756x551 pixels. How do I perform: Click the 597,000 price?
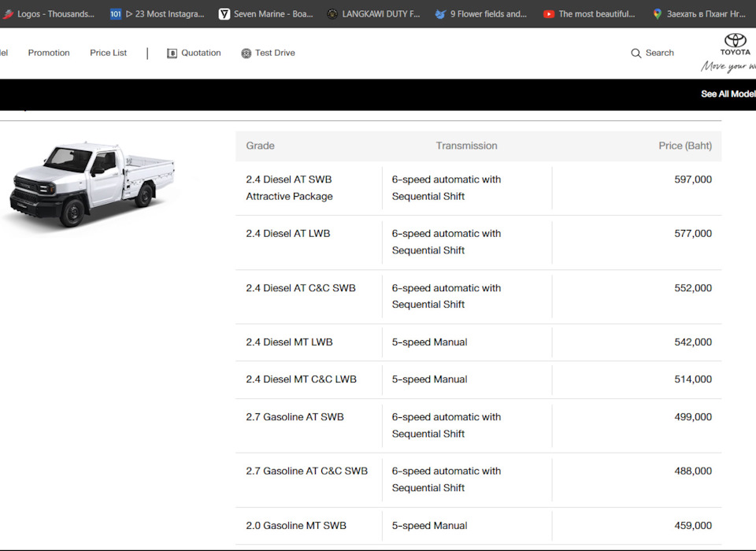(x=693, y=179)
